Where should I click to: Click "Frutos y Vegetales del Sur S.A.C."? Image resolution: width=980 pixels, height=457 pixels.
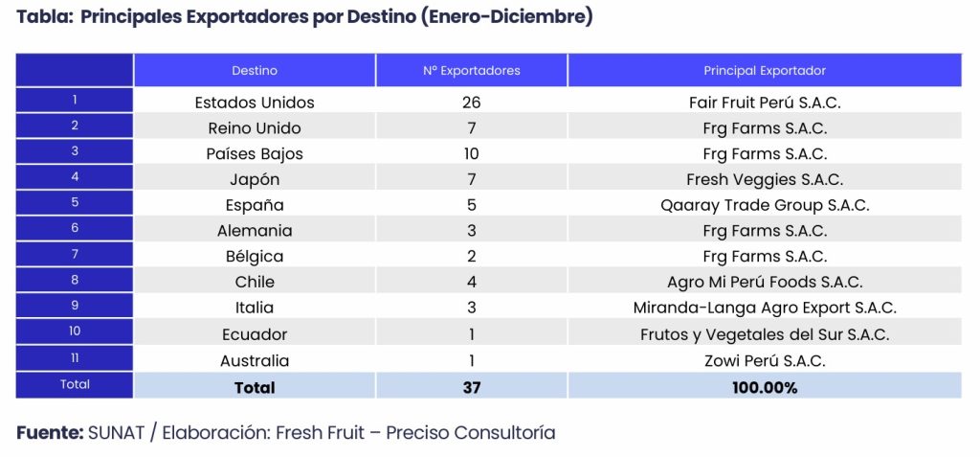click(x=764, y=334)
